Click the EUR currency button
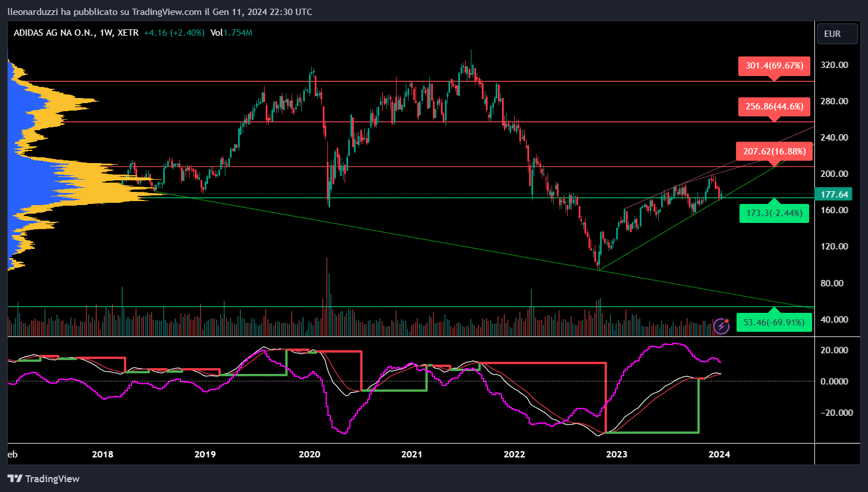Viewport: 868px width, 492px height. [x=839, y=34]
